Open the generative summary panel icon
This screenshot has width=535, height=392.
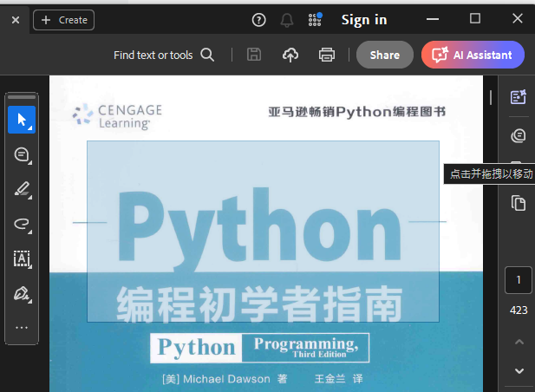click(x=519, y=97)
